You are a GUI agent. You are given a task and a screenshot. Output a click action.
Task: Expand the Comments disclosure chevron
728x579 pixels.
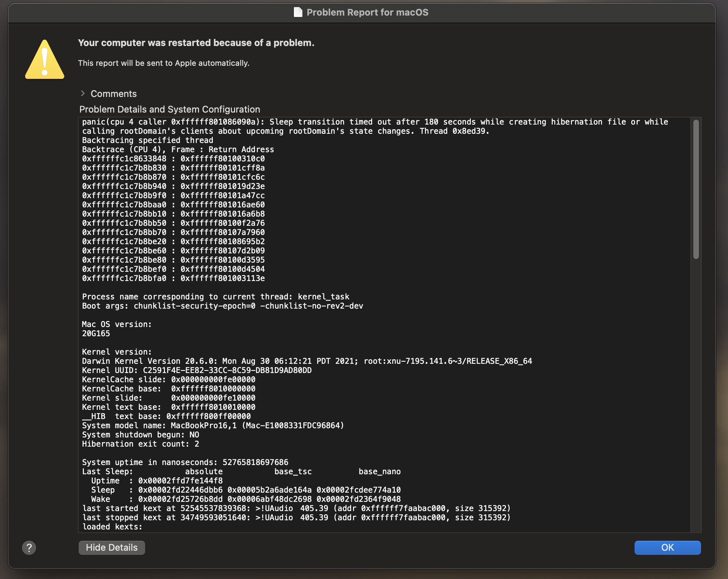[83, 93]
